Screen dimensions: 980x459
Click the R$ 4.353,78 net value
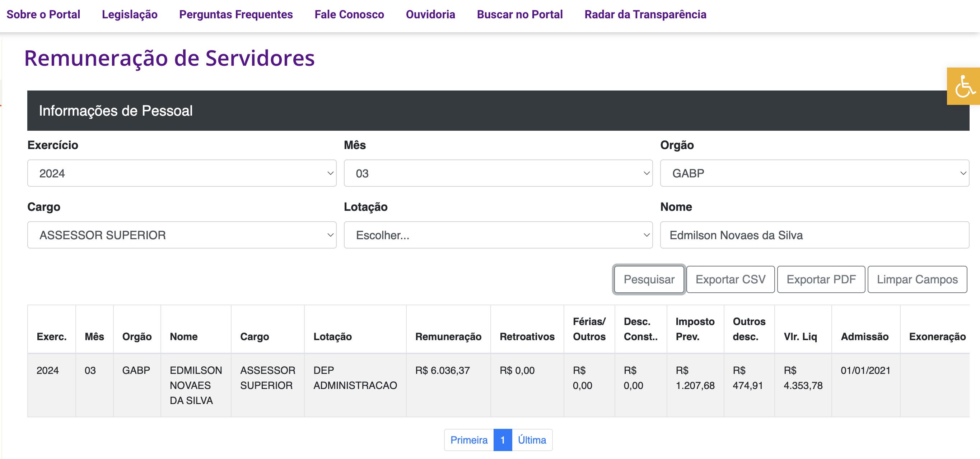pyautogui.click(x=803, y=377)
